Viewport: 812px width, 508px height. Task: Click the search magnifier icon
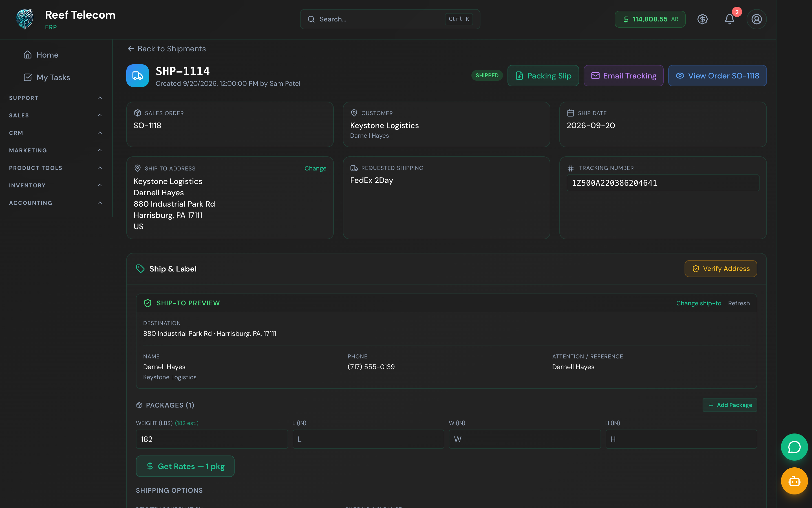tap(311, 19)
